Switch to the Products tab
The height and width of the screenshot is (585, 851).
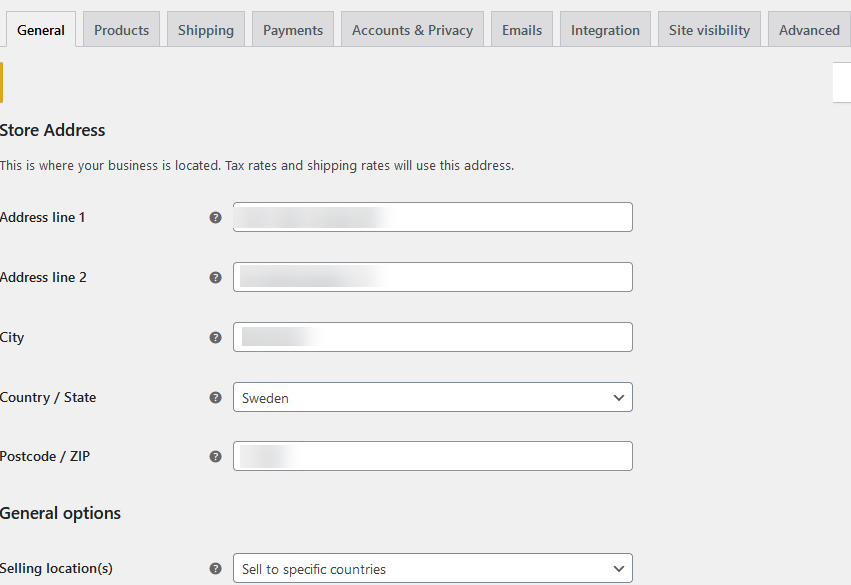tap(121, 30)
